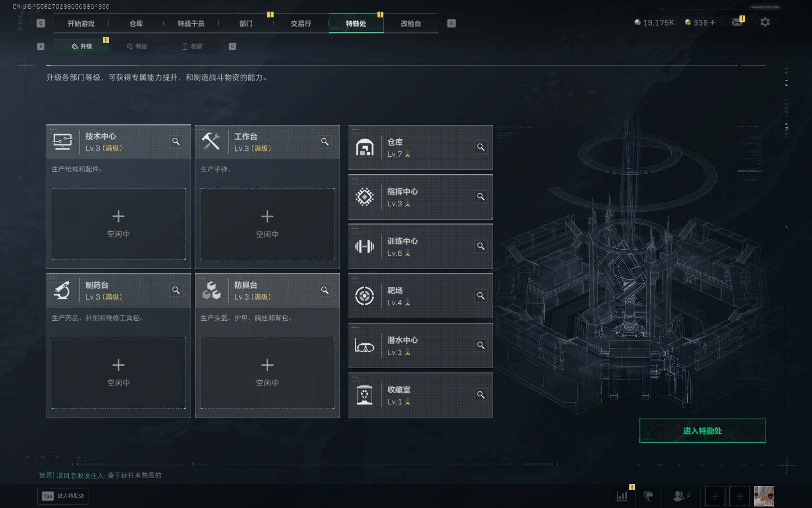Image resolution: width=812 pixels, height=508 pixels.
Task: Open mail envelope icon
Action: click(737, 22)
